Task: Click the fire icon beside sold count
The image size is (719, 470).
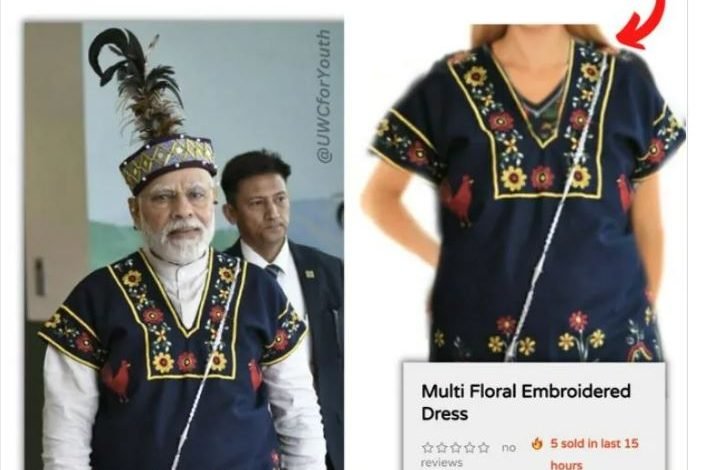Action: click(537, 443)
